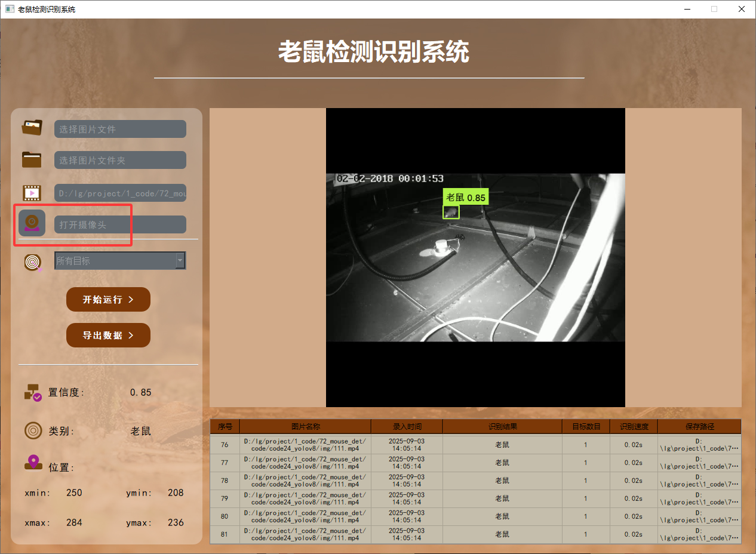Export results with 导出数据 button
Screen dimensions: 756x554
coord(108,335)
